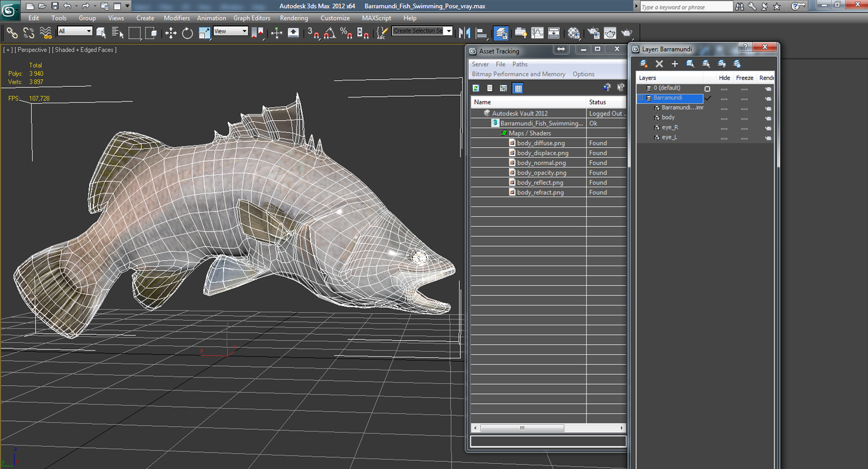Viewport: 868px width, 469px height.
Task: Pick the Rectangular Selection Region tool
Action: tap(135, 33)
